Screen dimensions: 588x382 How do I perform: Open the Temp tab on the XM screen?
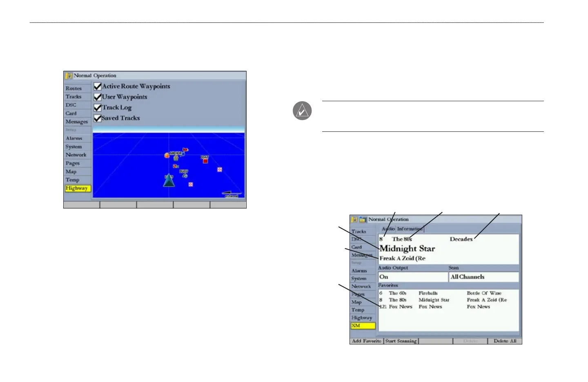pos(363,310)
